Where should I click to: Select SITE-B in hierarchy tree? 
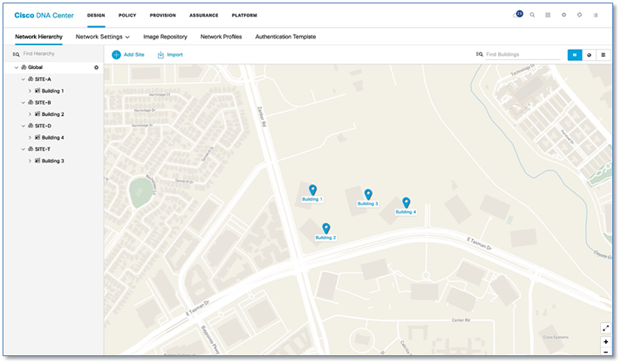(x=43, y=102)
